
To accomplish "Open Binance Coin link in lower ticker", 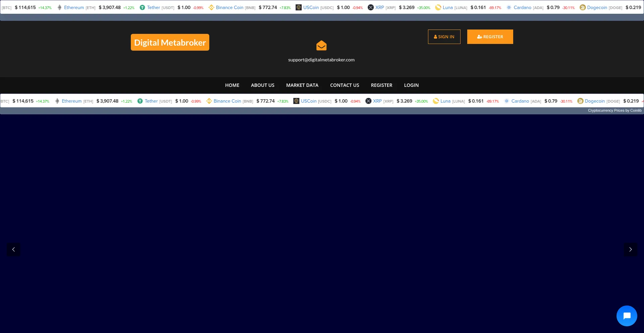I will (227, 101).
